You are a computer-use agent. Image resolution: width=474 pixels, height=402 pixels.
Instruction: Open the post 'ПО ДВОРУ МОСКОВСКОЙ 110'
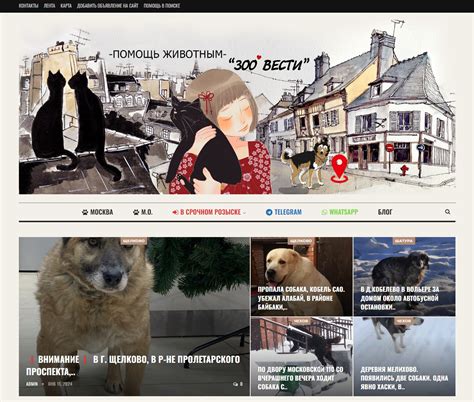[300, 378]
